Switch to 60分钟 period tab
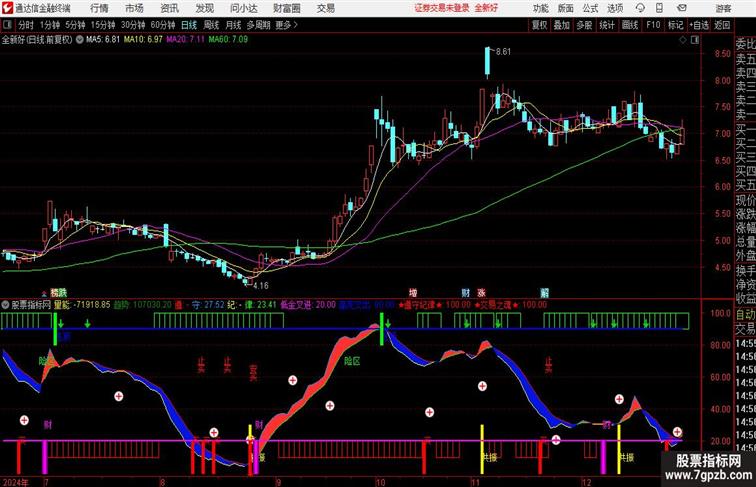The height and width of the screenshot is (487, 756). (x=163, y=25)
